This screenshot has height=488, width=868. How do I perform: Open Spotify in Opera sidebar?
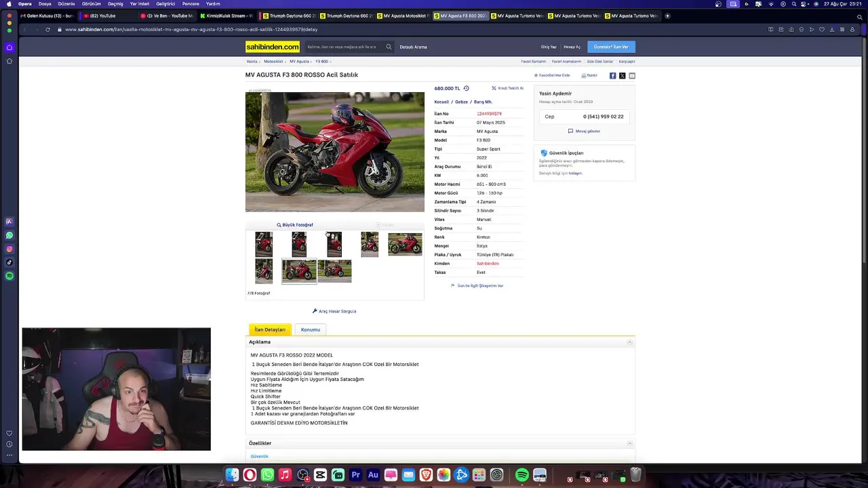tap(9, 276)
